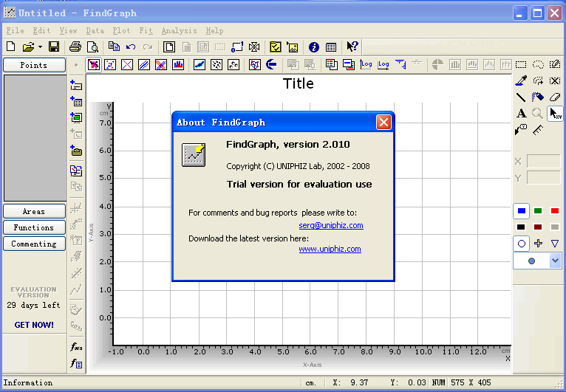The height and width of the screenshot is (392, 566).
Task: Click the bar histogram plot icon
Action: (x=178, y=64)
